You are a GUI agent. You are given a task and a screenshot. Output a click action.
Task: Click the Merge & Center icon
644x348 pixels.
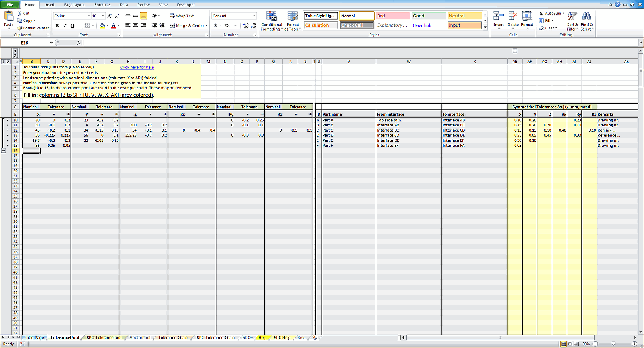click(172, 26)
